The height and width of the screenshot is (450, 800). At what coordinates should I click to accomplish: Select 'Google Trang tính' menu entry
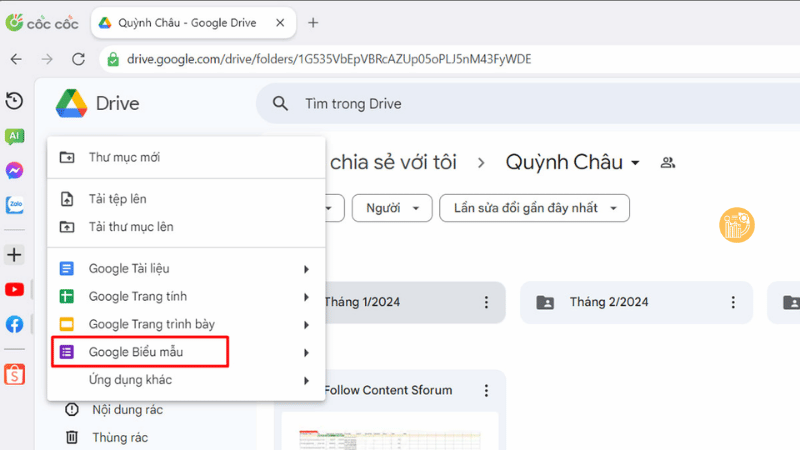[186, 296]
